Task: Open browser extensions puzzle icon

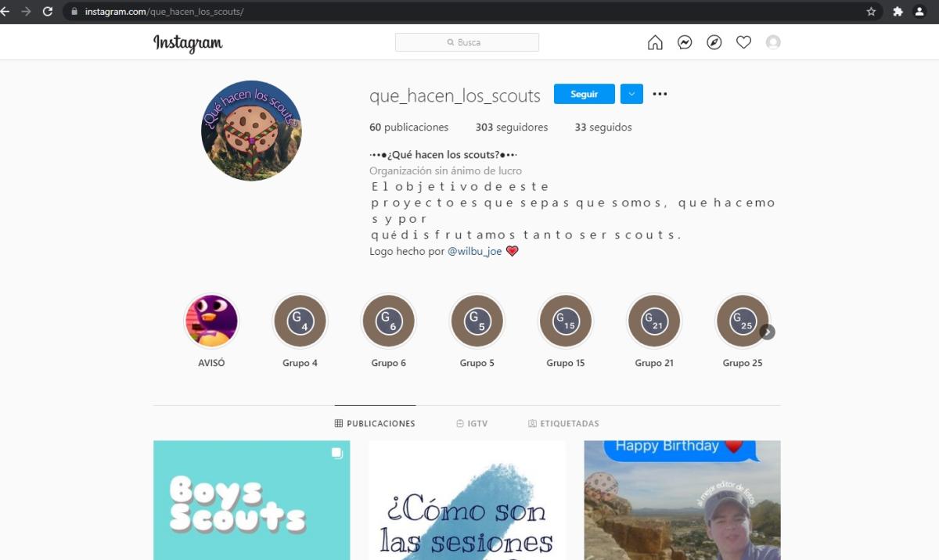Action: 898,12
